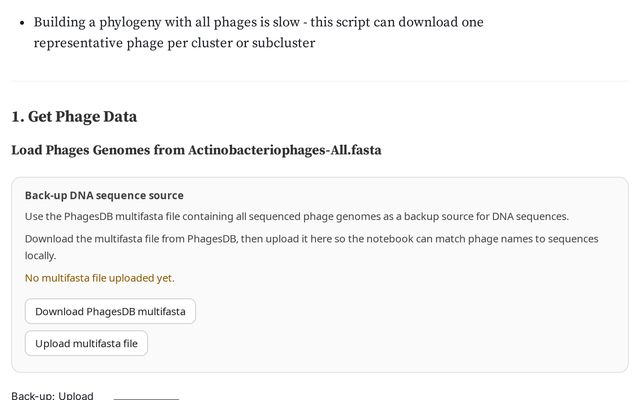Focus the field beside 'Back-up: Upload'
The width and height of the screenshot is (640, 400).
pyautogui.click(x=146, y=397)
